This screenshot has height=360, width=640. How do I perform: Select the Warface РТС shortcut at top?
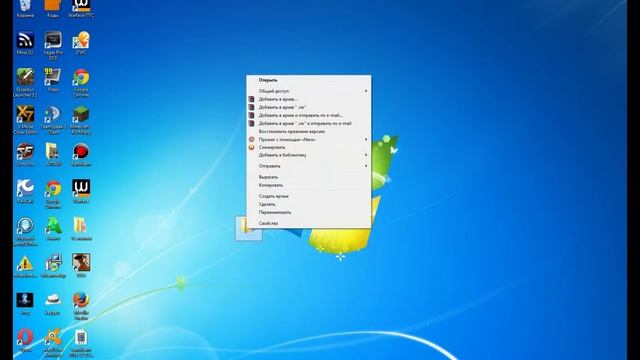point(81,7)
